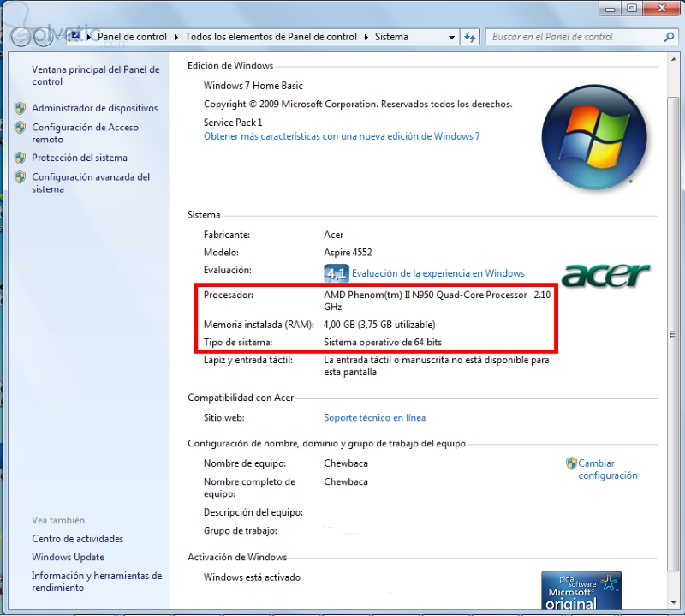Expand arrow after Todos los elementos breadcrumb

(366, 37)
